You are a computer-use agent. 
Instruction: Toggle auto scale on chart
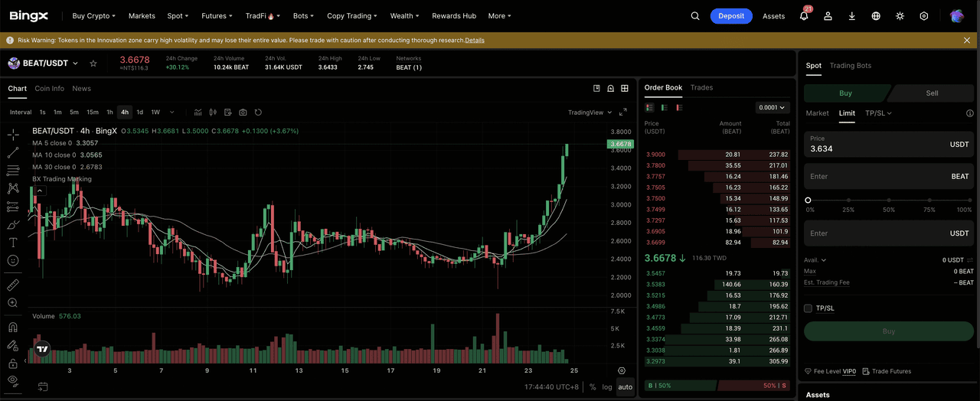coord(626,387)
